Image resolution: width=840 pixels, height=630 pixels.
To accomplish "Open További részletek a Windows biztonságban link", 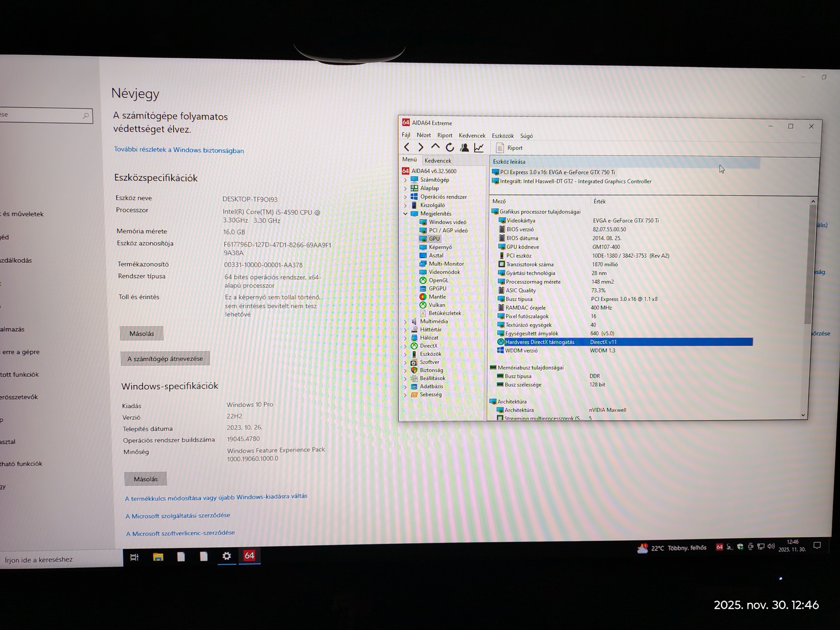I will pyautogui.click(x=179, y=150).
